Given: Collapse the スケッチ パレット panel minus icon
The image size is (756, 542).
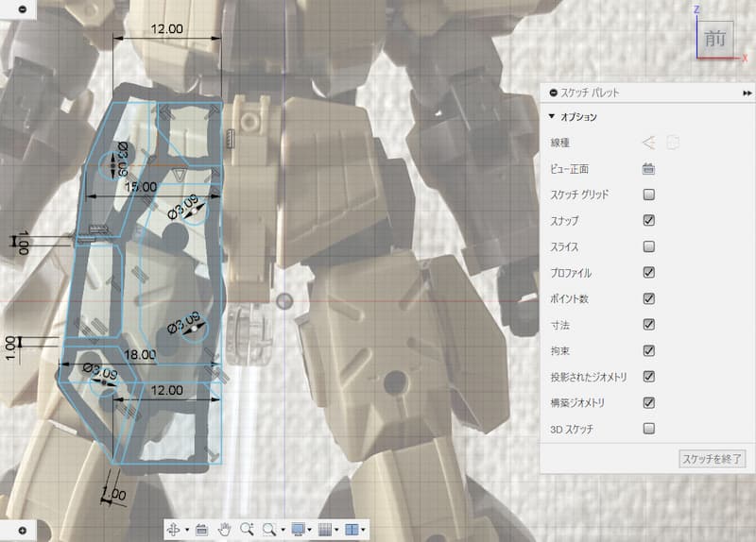Looking at the screenshot, I should pos(553,93).
